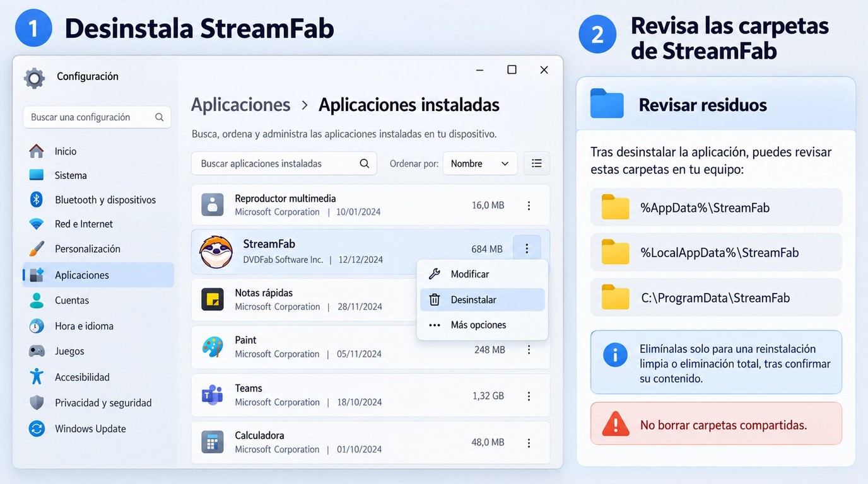Click the Notas rápidas date 28/11/2024
868x484 pixels.
click(360, 307)
